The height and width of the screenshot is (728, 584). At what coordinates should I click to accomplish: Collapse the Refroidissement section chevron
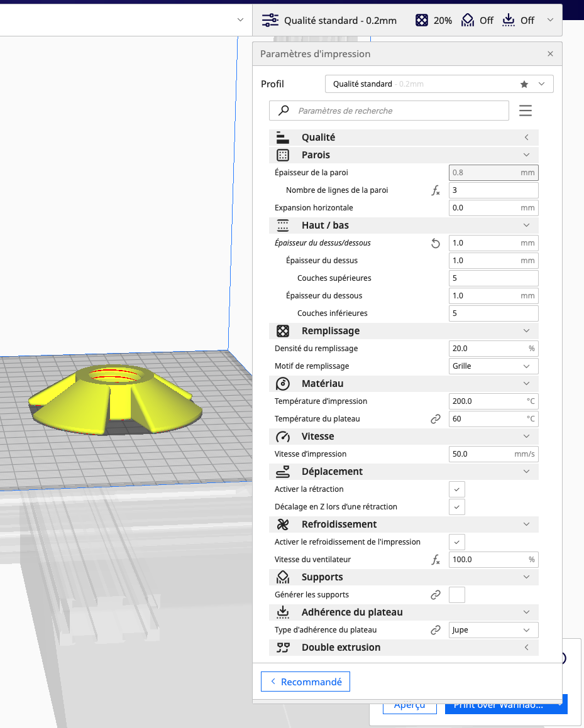click(x=526, y=524)
